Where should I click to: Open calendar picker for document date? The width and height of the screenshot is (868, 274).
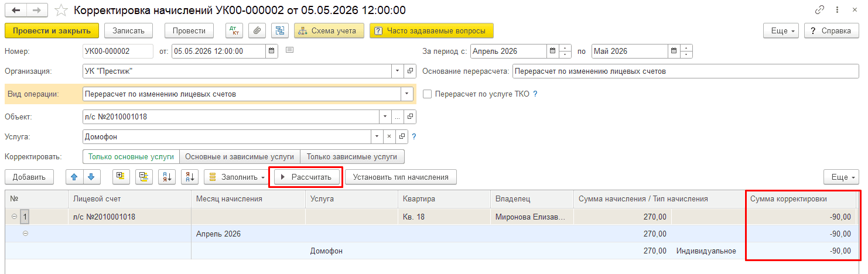click(271, 51)
